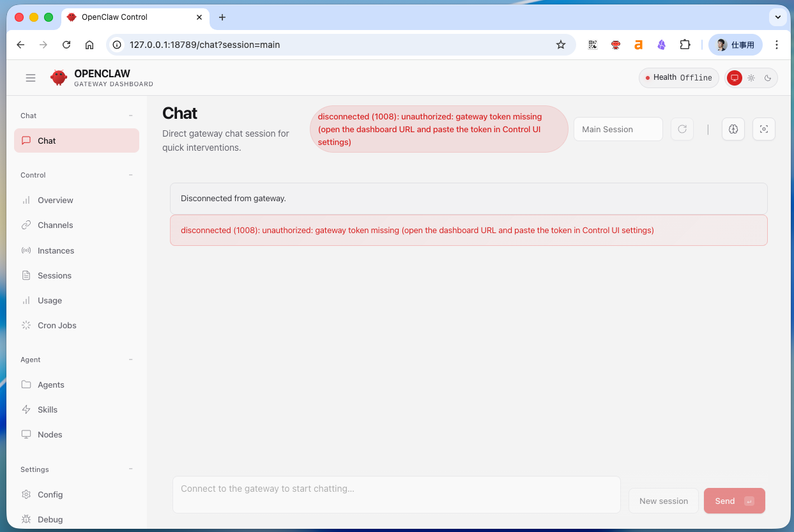Collapse the Control sidebar section
Screen dimensions: 794x532
tap(131, 175)
